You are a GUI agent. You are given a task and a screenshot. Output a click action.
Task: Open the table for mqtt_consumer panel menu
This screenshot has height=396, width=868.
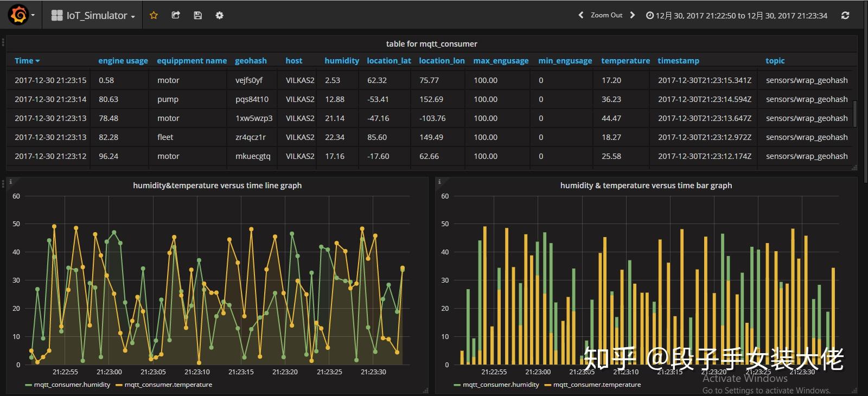431,44
